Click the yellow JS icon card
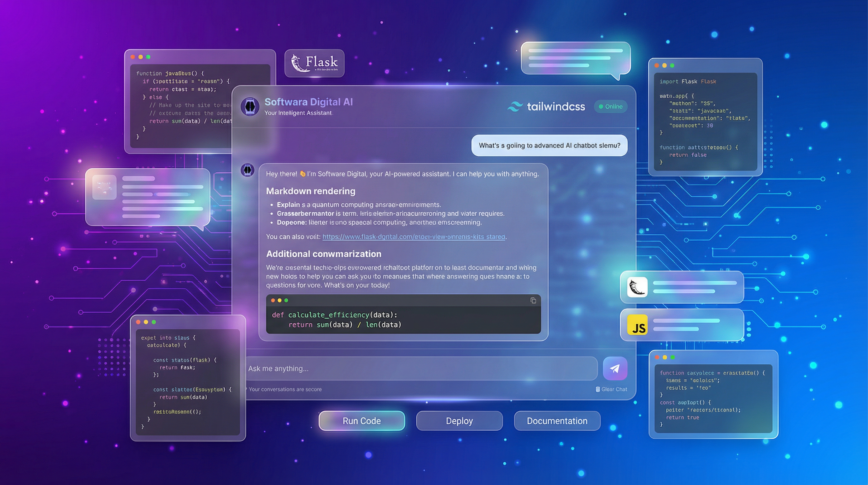 (637, 326)
